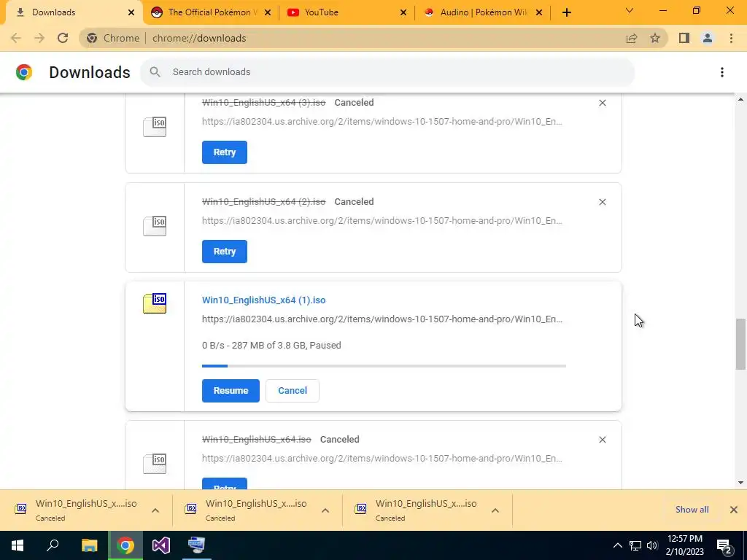747x560 pixels.
Task: Click the download progress bar
Action: pyautogui.click(x=384, y=366)
